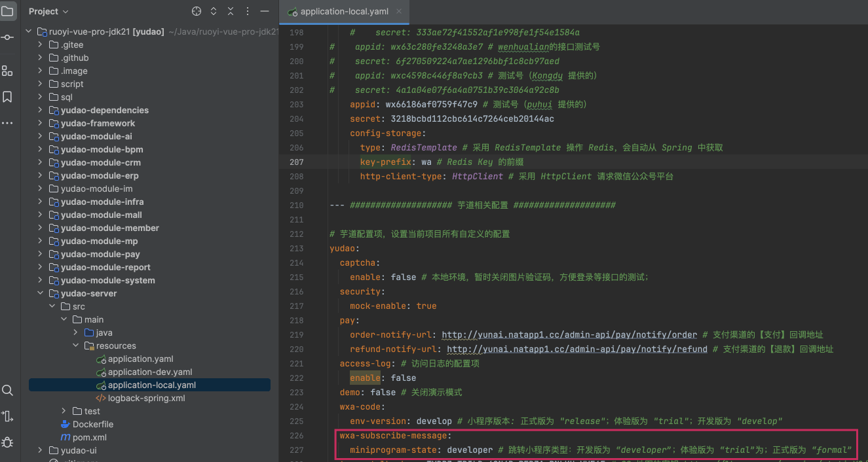The height and width of the screenshot is (462, 868).
Task: Click Collapse All icon in Project panel
Action: [x=231, y=11]
